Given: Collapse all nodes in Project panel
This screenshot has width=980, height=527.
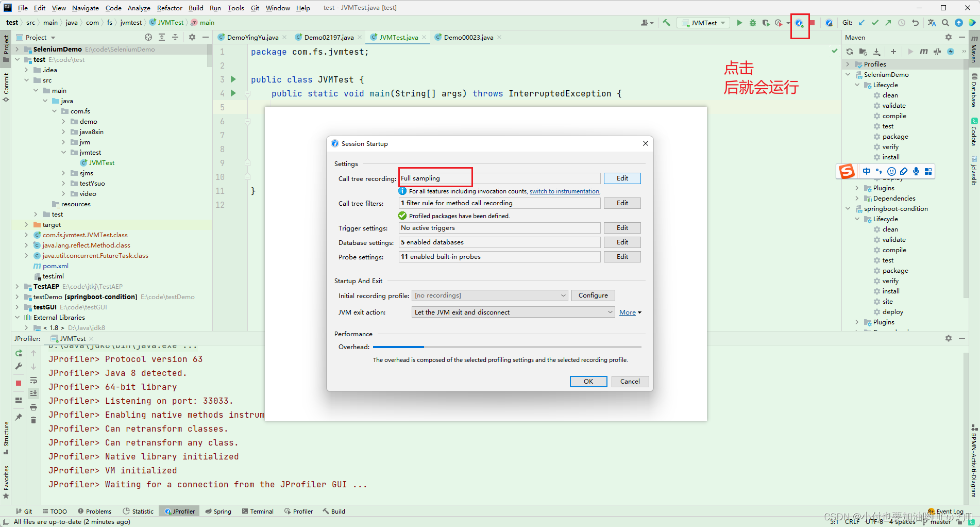Looking at the screenshot, I should (x=175, y=37).
